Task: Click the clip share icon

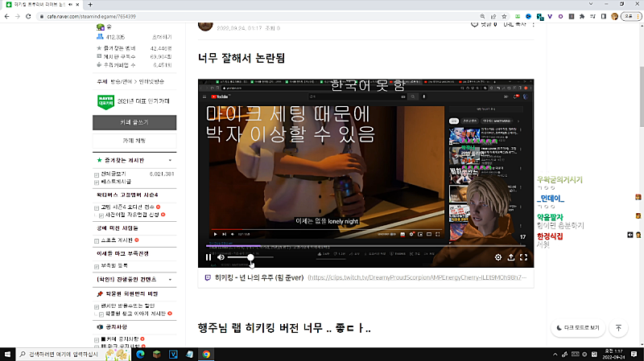Action: click(511, 257)
